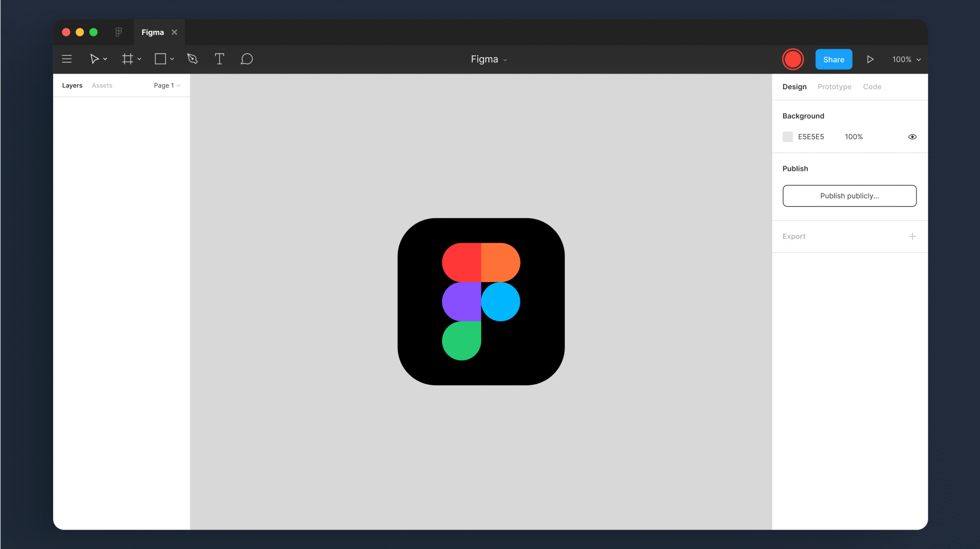Select the Move tool

95,59
